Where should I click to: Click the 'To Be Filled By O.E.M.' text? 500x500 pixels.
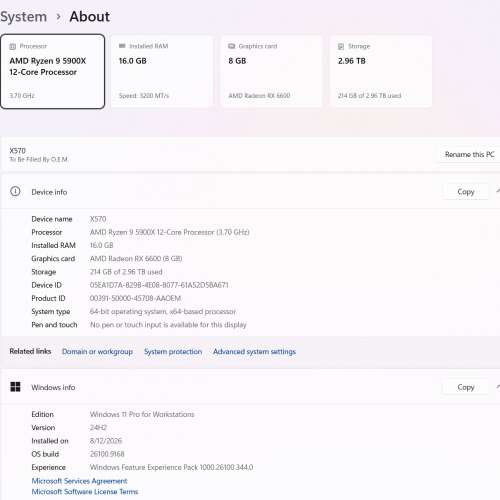click(x=38, y=159)
